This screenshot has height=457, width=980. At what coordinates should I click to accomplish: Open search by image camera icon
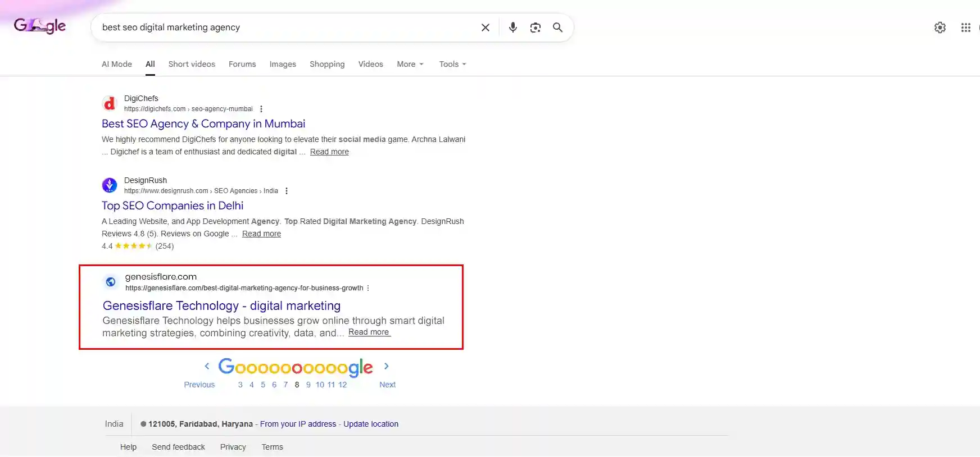pyautogui.click(x=536, y=28)
